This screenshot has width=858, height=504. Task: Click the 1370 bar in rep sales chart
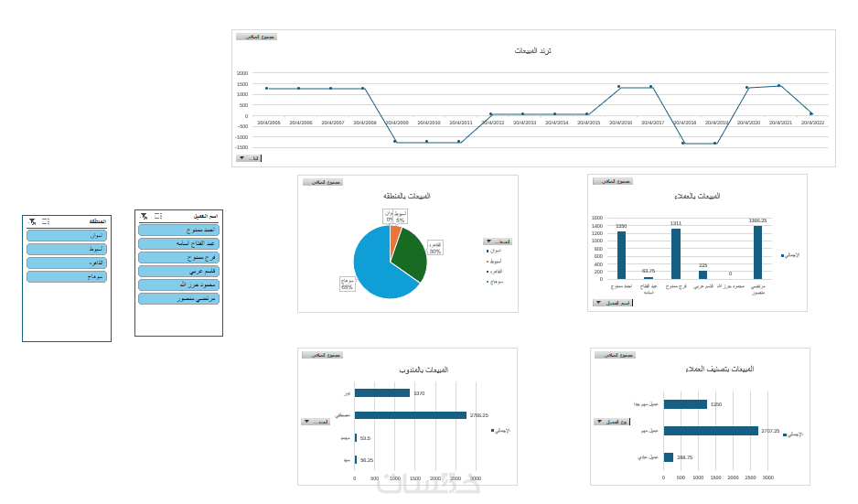coord(382,393)
